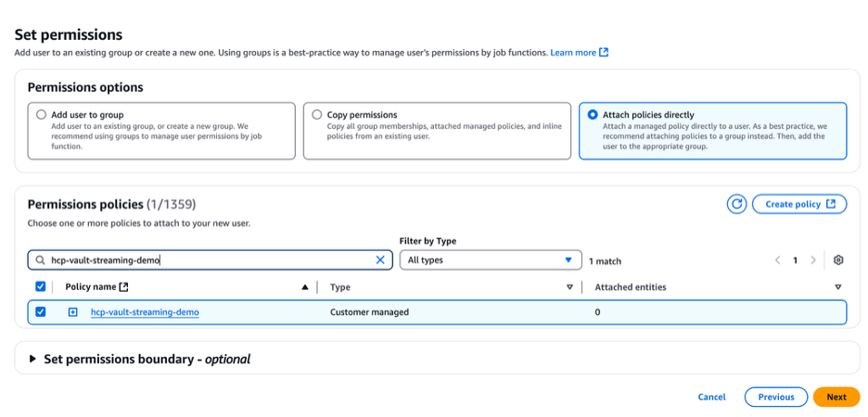
Task: Click the Attached entities column header label
Action: coord(631,287)
